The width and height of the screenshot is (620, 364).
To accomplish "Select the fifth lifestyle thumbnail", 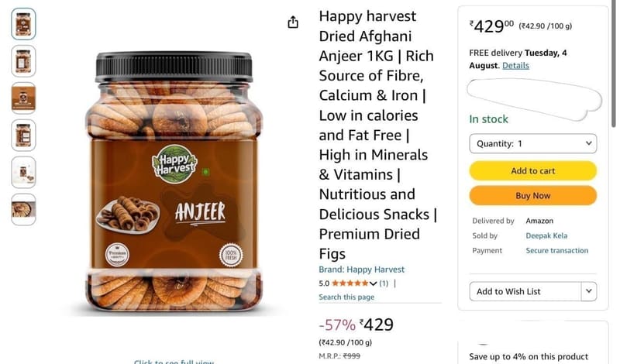I will 23,172.
